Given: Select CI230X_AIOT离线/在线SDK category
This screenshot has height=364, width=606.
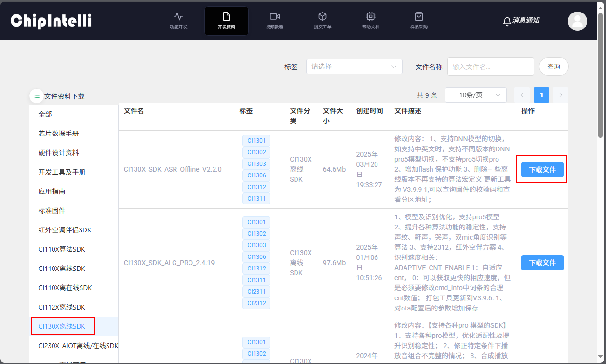Looking at the screenshot, I should pyautogui.click(x=73, y=346).
